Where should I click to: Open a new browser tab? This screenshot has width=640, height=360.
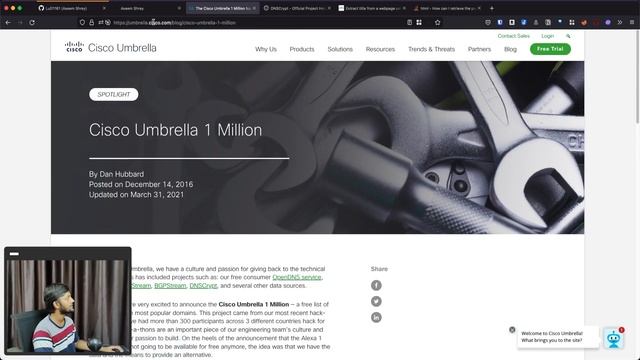(492, 8)
